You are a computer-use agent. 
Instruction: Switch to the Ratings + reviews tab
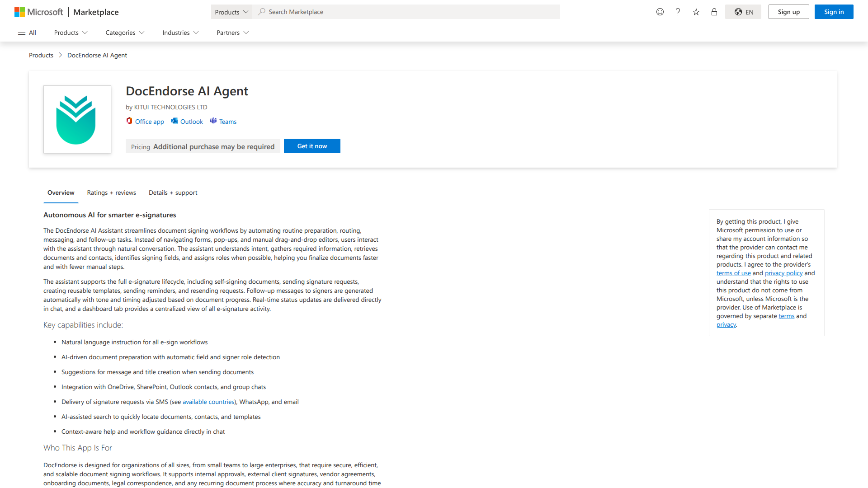pos(111,192)
